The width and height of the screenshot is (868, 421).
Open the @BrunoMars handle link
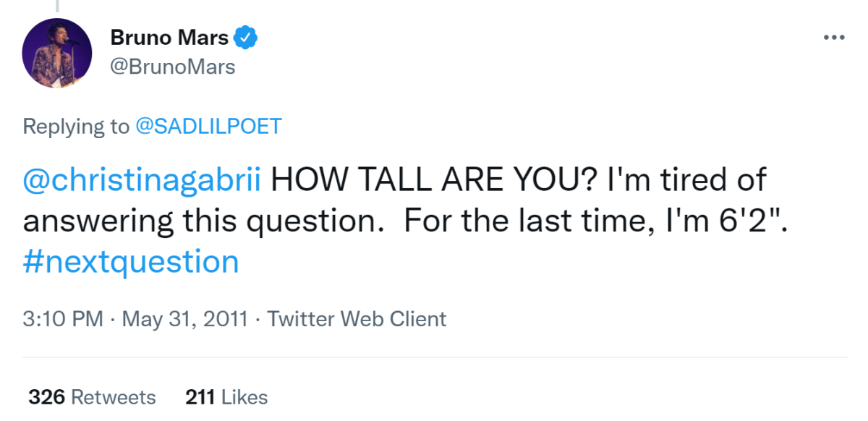click(x=172, y=67)
